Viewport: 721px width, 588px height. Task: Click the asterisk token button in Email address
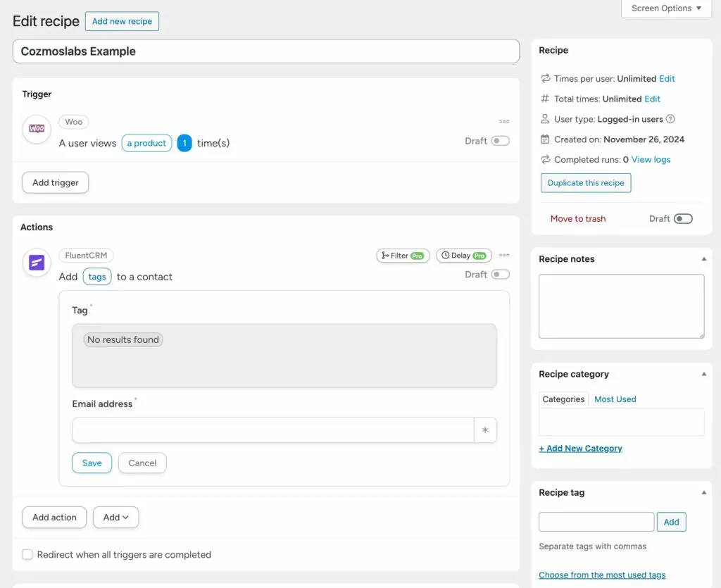click(485, 430)
